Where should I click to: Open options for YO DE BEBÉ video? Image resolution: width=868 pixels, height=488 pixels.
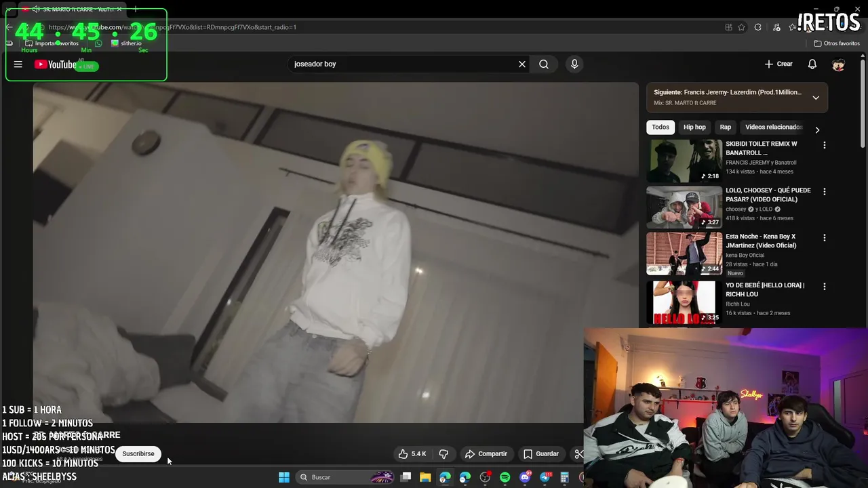click(x=825, y=287)
